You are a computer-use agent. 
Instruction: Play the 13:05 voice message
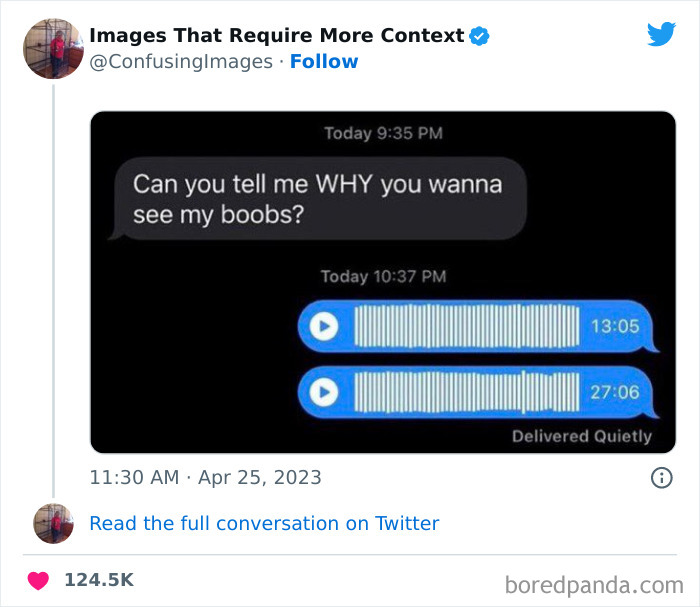pyautogui.click(x=324, y=326)
